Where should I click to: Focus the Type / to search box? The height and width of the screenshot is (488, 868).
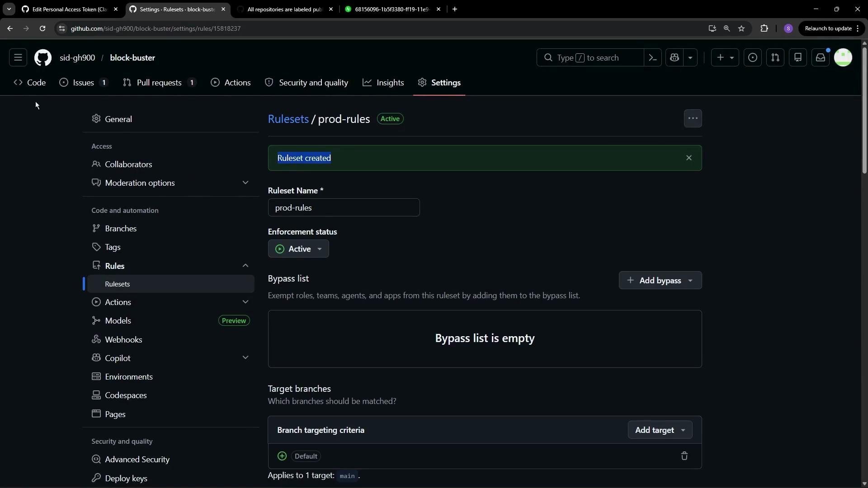coord(590,57)
